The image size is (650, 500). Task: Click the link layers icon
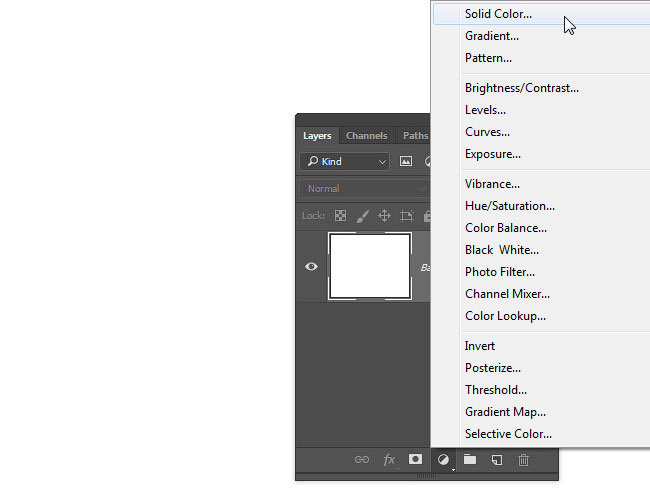tap(361, 459)
